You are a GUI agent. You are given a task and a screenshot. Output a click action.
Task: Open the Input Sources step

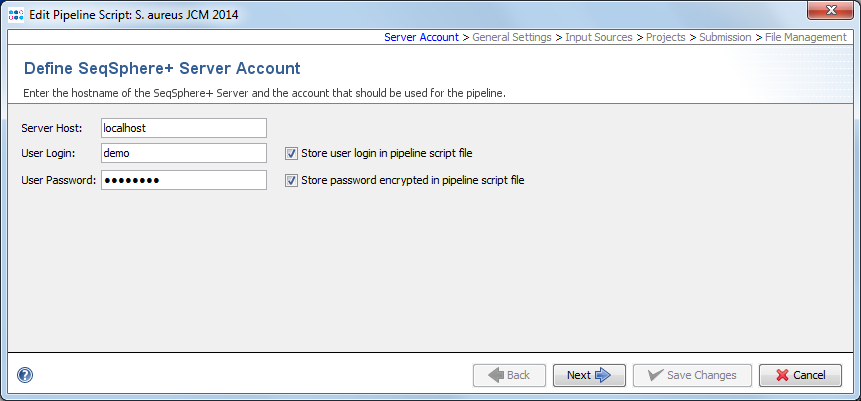(599, 37)
